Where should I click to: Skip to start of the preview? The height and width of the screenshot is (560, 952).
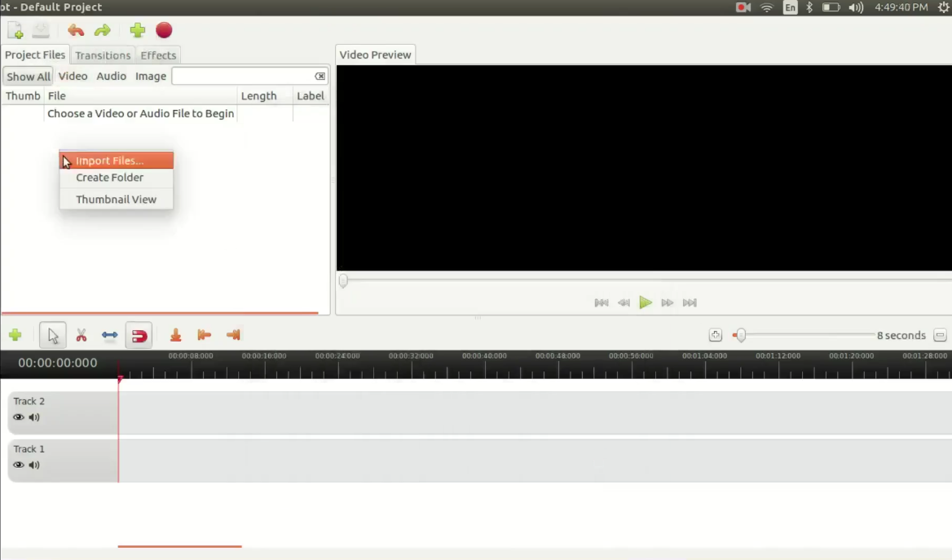point(601,302)
